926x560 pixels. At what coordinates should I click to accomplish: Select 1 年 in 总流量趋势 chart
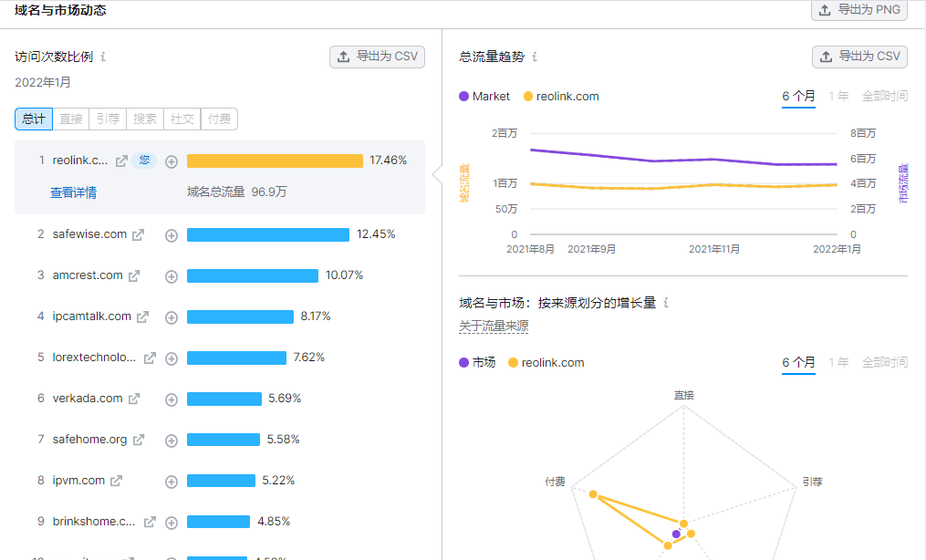[838, 96]
